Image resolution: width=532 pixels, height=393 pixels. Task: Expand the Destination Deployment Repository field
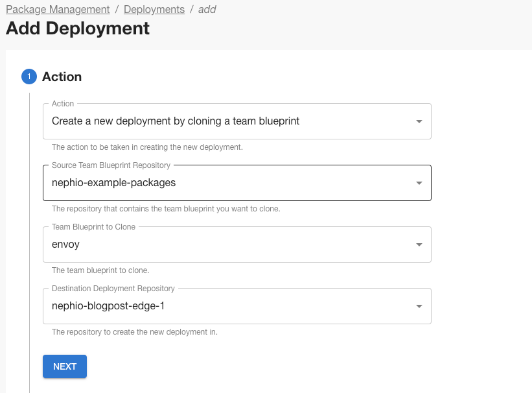coord(227,306)
